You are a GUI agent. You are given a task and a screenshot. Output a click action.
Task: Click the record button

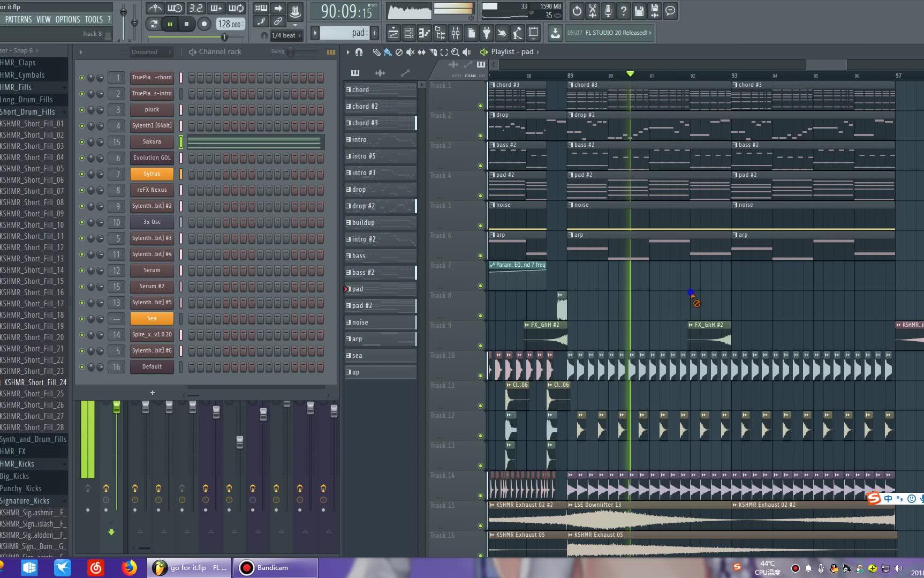(203, 24)
